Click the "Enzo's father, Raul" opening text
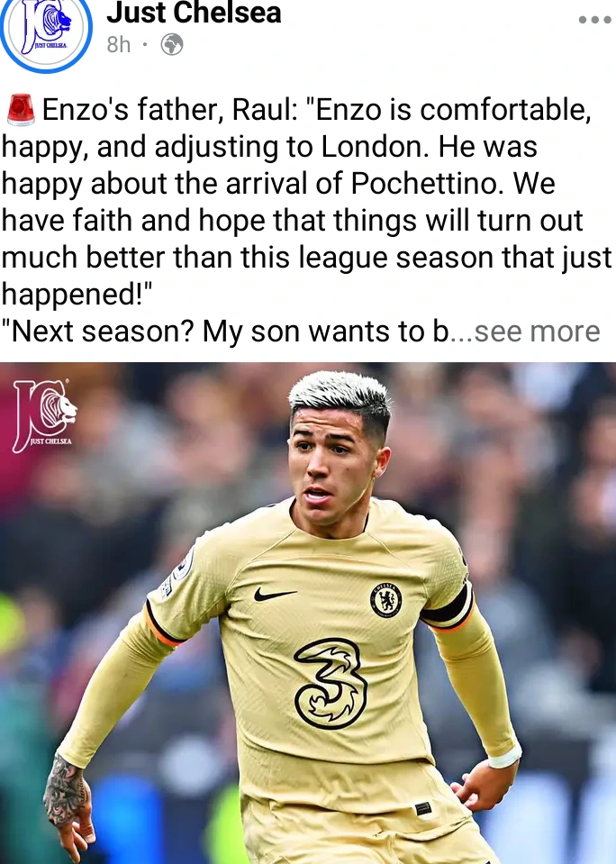Viewport: 616px width, 864px height. (169, 110)
